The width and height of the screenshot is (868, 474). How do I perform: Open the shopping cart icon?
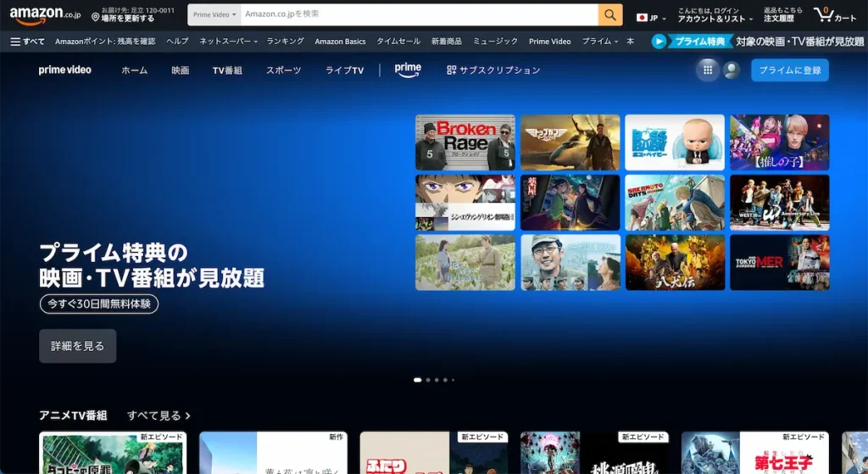click(x=835, y=14)
